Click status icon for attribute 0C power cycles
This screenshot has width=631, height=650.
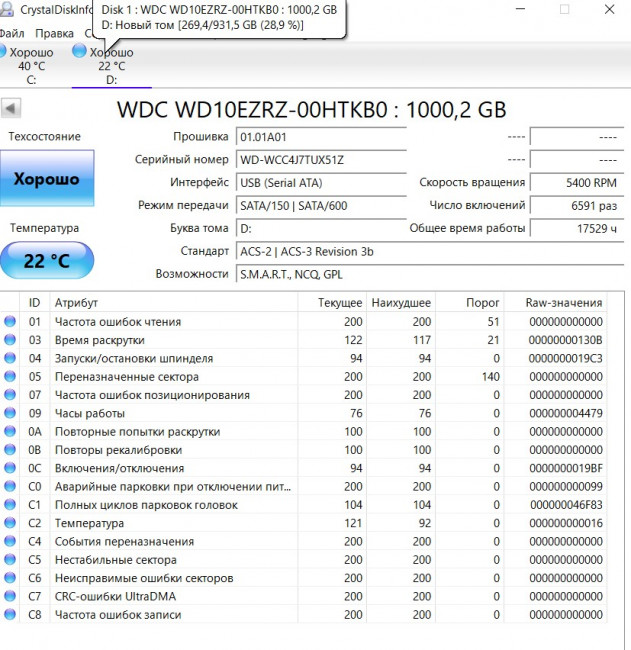[10, 468]
